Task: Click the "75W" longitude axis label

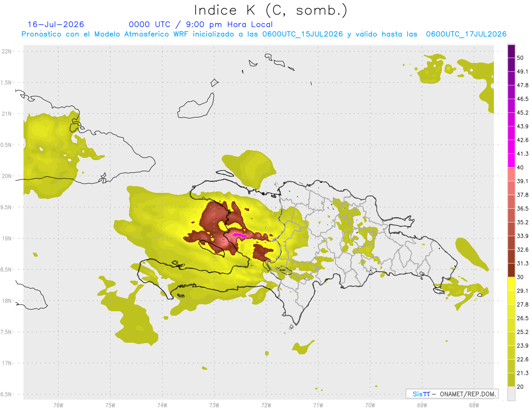Action: pyautogui.click(x=110, y=405)
